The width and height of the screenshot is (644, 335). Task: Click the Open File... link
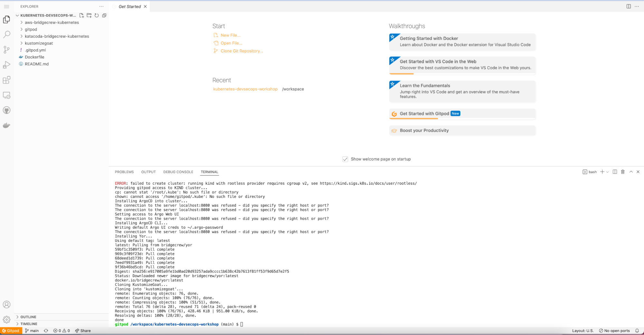(x=231, y=43)
